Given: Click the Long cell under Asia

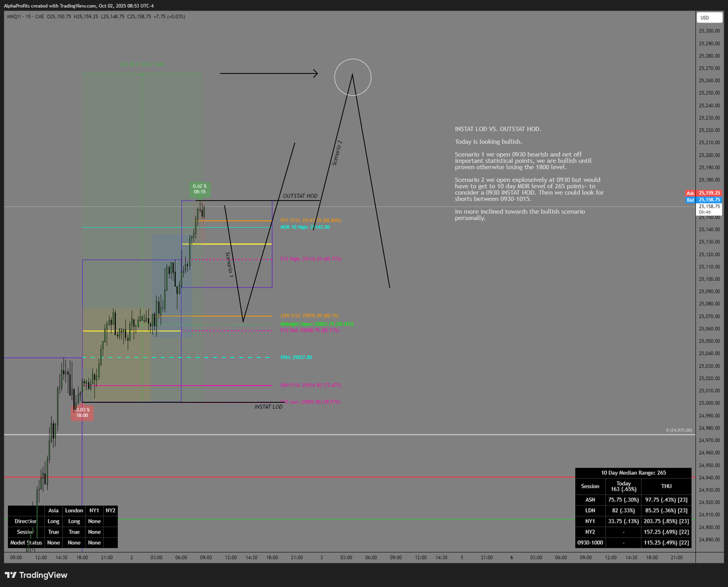Looking at the screenshot, I should click(53, 521).
